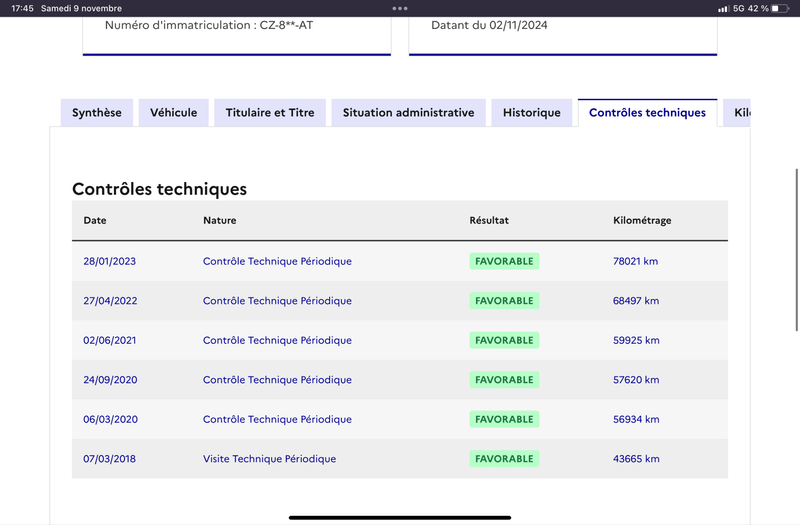Open the partially visible Kilométrage tab
The width and height of the screenshot is (800, 525).
pos(737,113)
